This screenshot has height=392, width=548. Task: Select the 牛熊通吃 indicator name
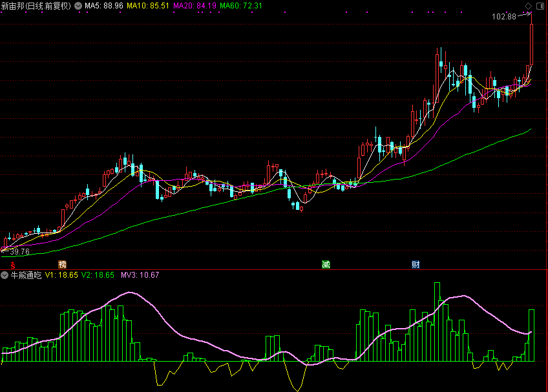26,275
